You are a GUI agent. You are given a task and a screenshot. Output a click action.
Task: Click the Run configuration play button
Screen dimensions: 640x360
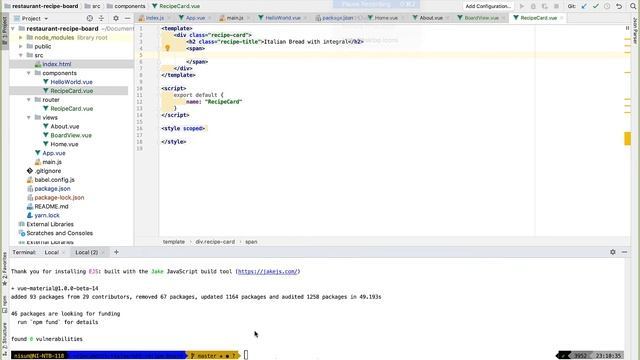click(x=522, y=6)
